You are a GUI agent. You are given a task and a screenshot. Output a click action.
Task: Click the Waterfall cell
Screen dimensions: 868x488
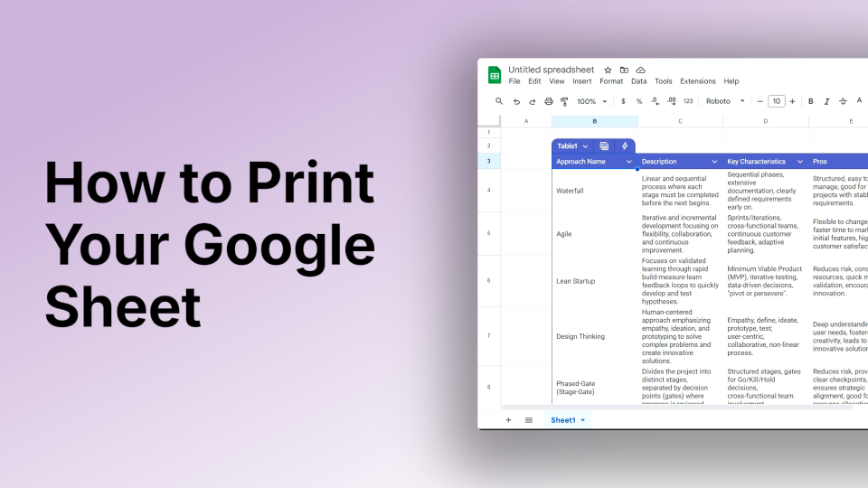coord(595,191)
